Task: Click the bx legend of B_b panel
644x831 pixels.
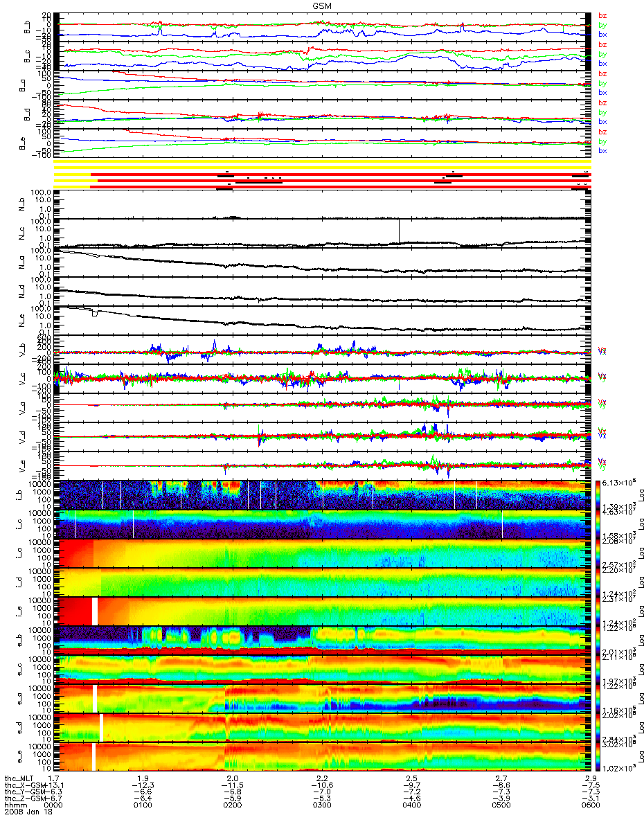Action: (x=602, y=34)
